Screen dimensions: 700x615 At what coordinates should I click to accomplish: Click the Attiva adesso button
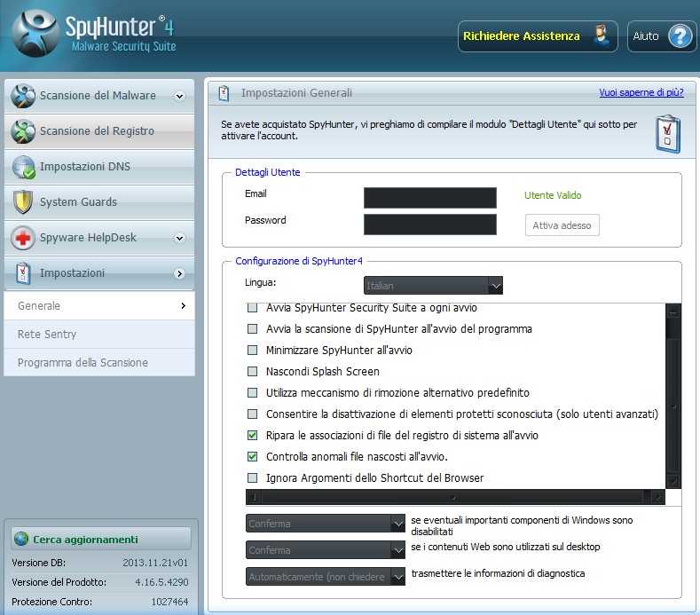pos(562,225)
